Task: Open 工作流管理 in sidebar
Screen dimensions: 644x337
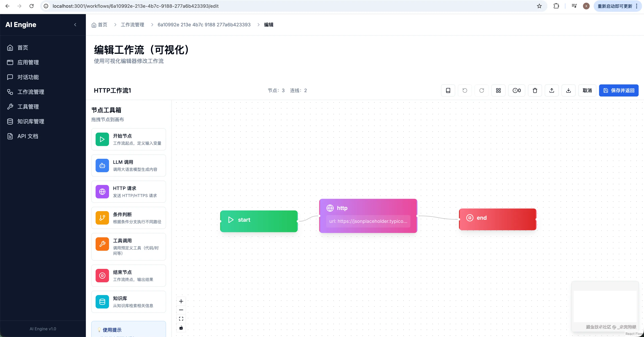Action: coord(31,92)
